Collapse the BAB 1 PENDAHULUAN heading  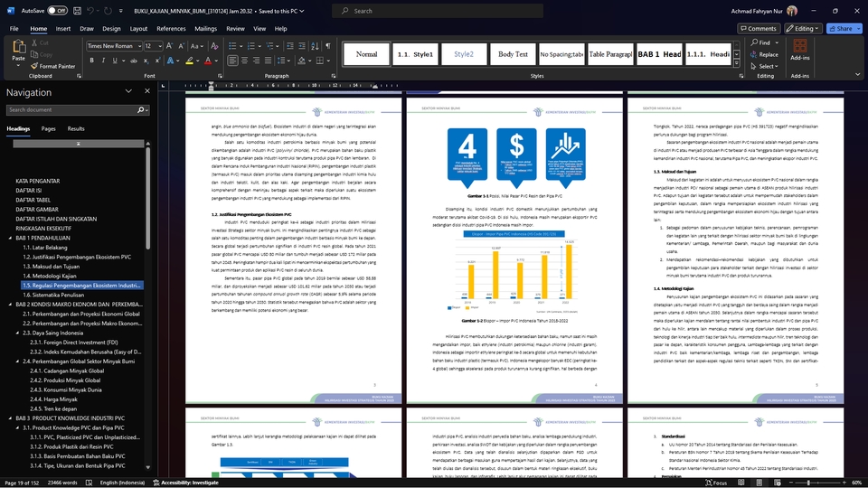point(10,238)
